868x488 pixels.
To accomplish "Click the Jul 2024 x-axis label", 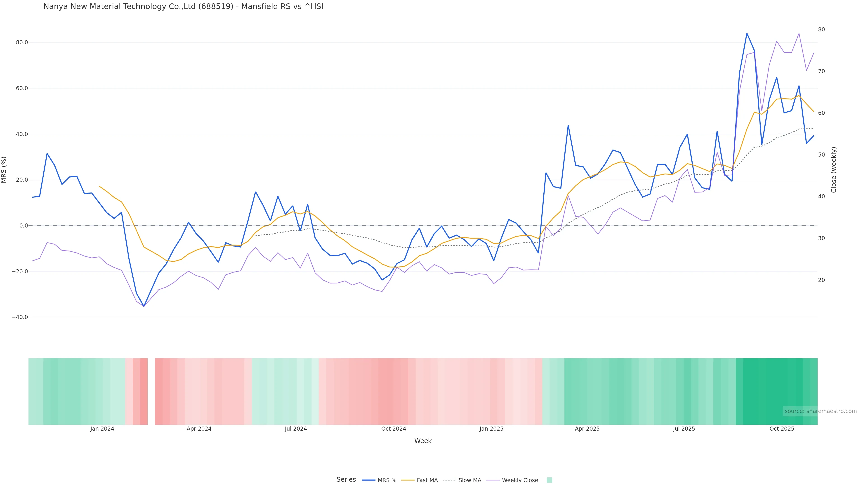I will [295, 429].
